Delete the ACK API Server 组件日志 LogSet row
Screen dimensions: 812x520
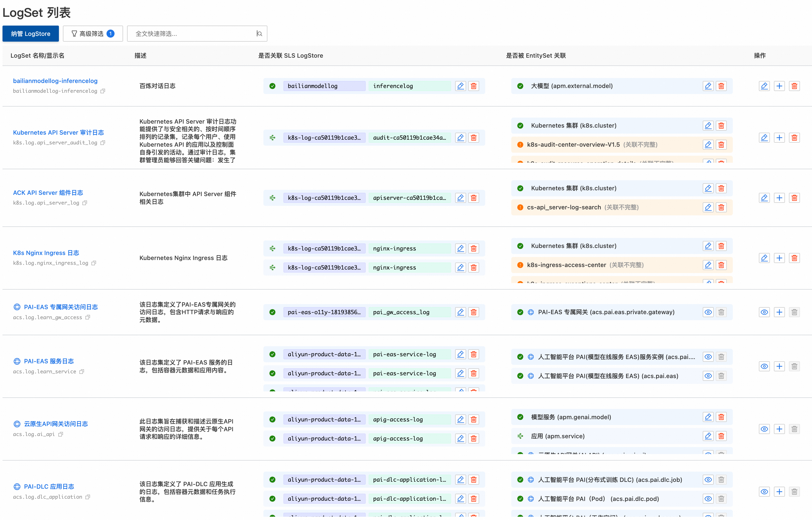tap(794, 198)
